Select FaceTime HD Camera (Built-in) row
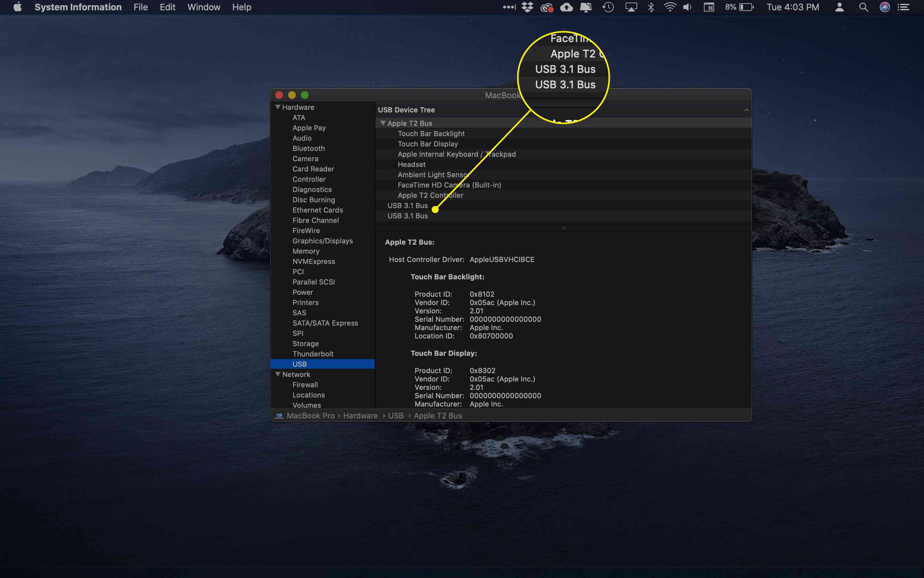This screenshot has height=578, width=924. point(563,185)
